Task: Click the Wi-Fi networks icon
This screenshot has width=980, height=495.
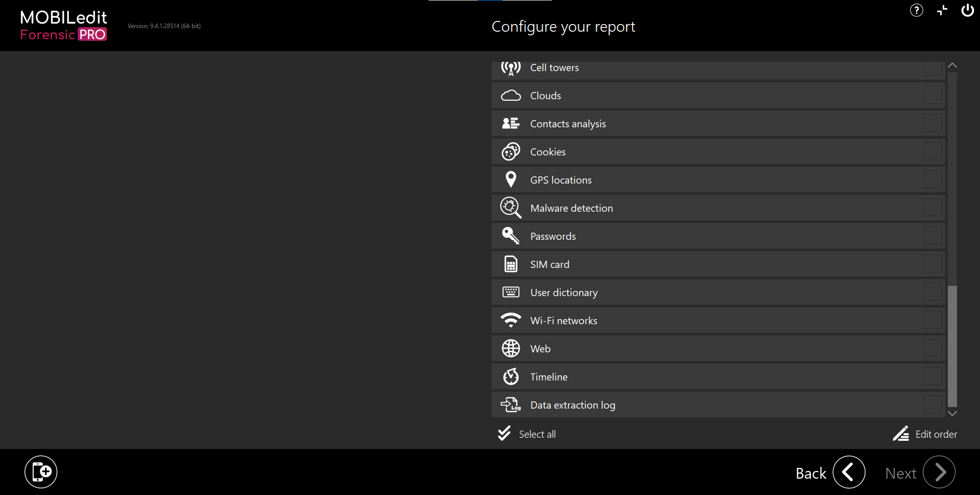Action: pos(510,320)
